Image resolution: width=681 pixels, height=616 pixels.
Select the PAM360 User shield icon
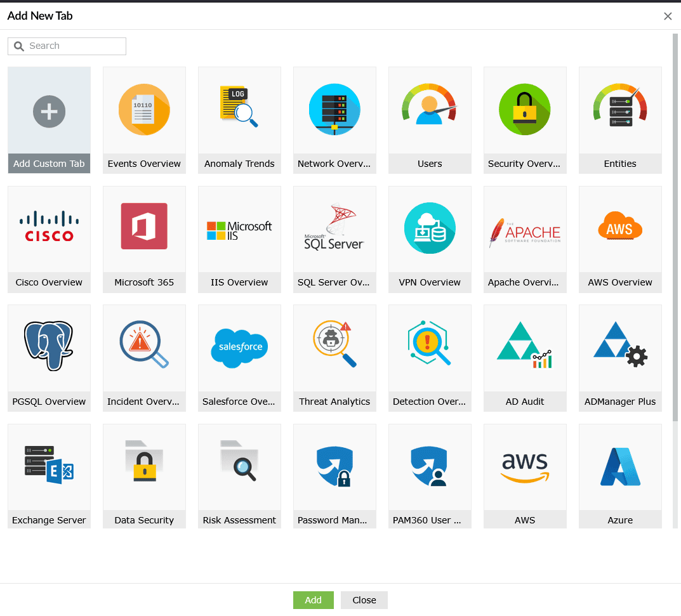430,466
